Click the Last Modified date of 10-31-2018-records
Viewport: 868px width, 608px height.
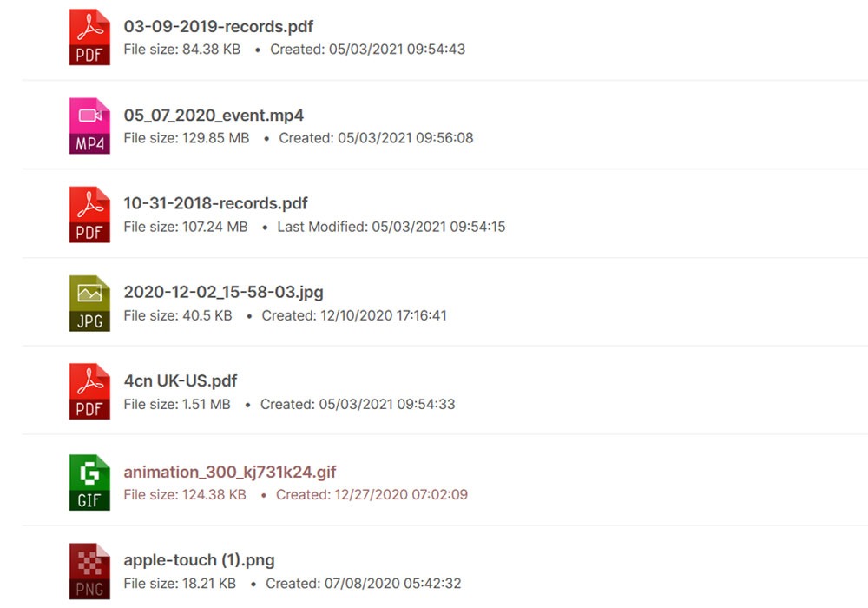391,227
